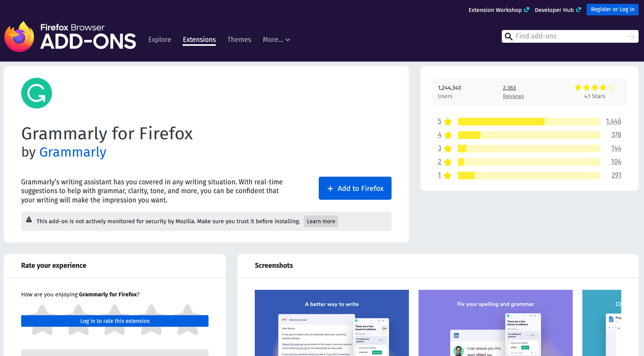Click the arrow icon in the search bar
Viewport: 644px width, 356px height.
point(631,36)
